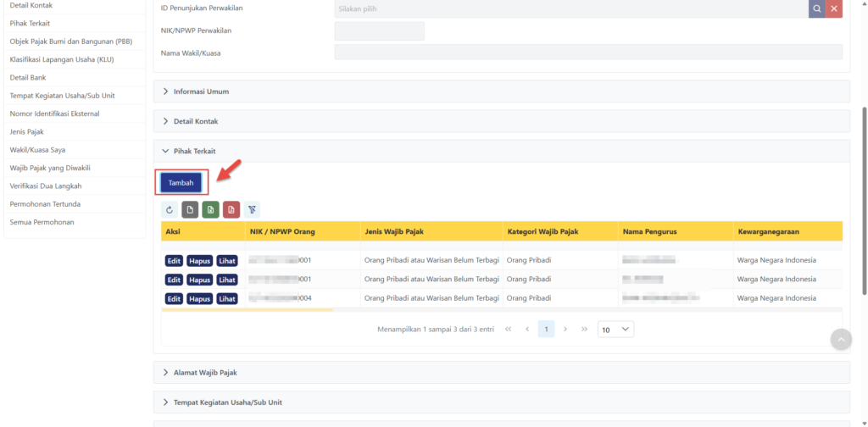Click the search icon beside ID Penunjukan Perwakilan
Image resolution: width=868 pixels, height=427 pixels.
coord(816,8)
